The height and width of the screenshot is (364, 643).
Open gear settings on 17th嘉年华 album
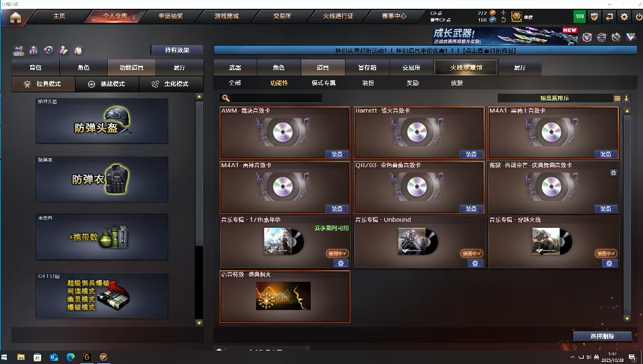pos(341,263)
